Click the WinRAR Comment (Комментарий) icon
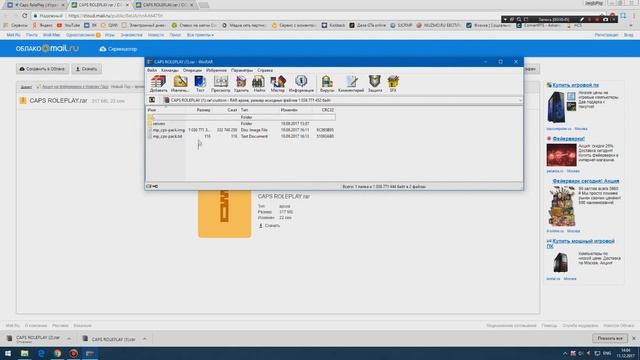Viewport: 640px width, 360px height. tap(351, 84)
